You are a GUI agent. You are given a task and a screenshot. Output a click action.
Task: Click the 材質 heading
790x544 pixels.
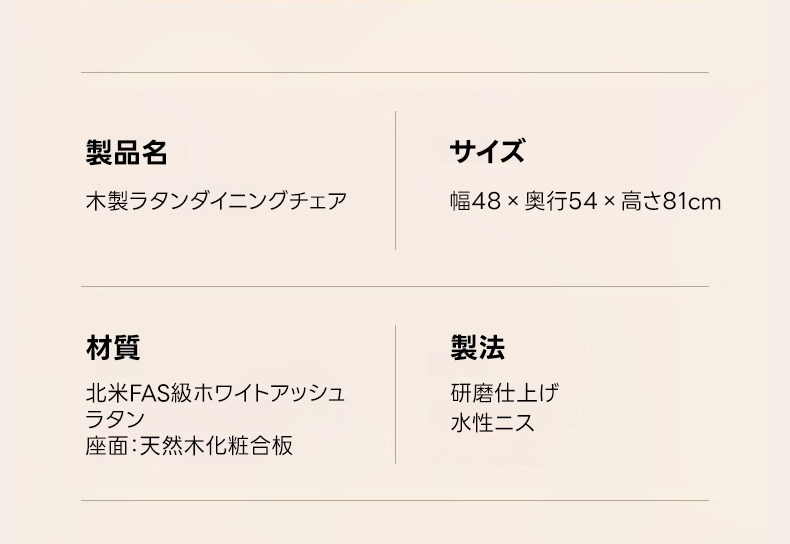113,348
